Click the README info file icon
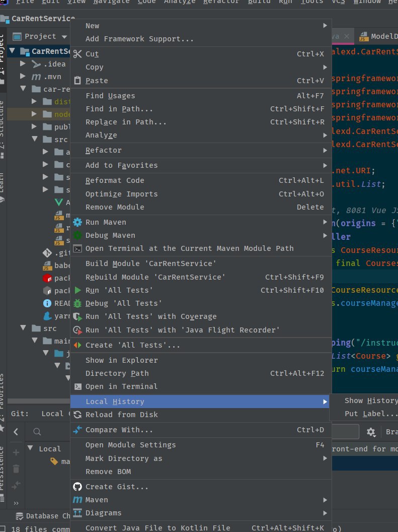Viewport: 398px width, 532px height. coord(47,303)
